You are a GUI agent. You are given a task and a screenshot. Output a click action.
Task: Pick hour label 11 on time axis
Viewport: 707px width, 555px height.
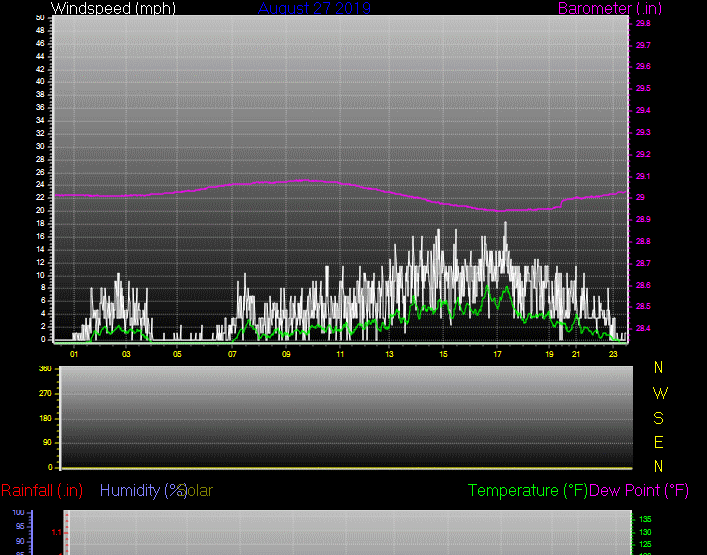(340, 354)
